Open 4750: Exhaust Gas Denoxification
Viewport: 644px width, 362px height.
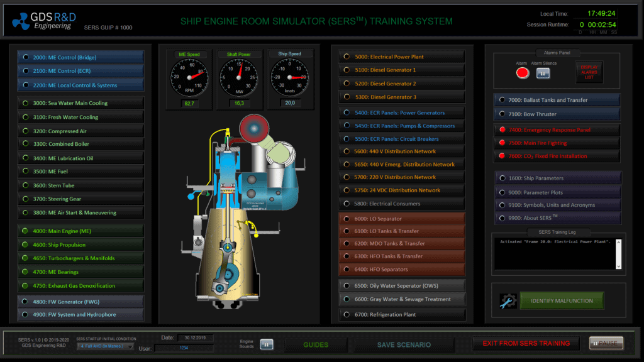tap(80, 286)
